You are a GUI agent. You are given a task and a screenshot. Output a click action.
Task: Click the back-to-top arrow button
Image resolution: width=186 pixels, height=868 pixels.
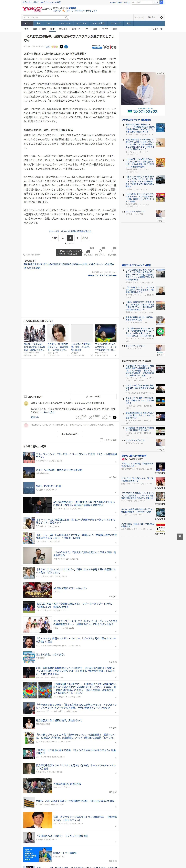(180, 537)
